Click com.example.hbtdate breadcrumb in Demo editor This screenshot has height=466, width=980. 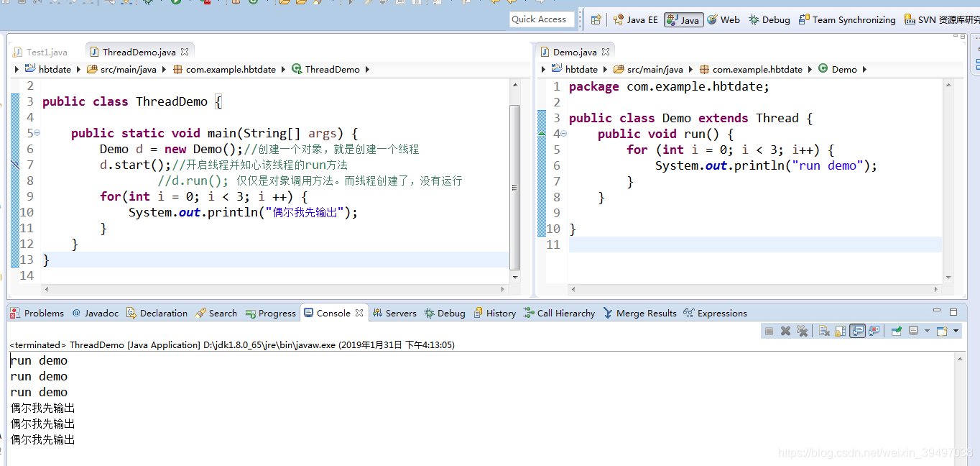point(751,70)
